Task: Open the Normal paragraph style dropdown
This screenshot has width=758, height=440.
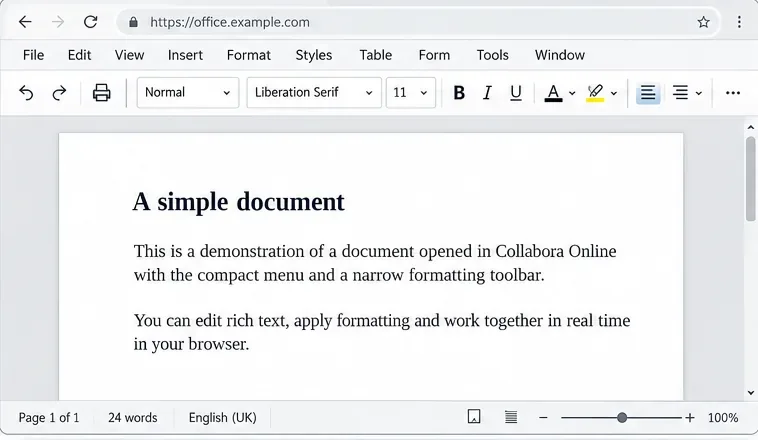Action: [x=188, y=92]
